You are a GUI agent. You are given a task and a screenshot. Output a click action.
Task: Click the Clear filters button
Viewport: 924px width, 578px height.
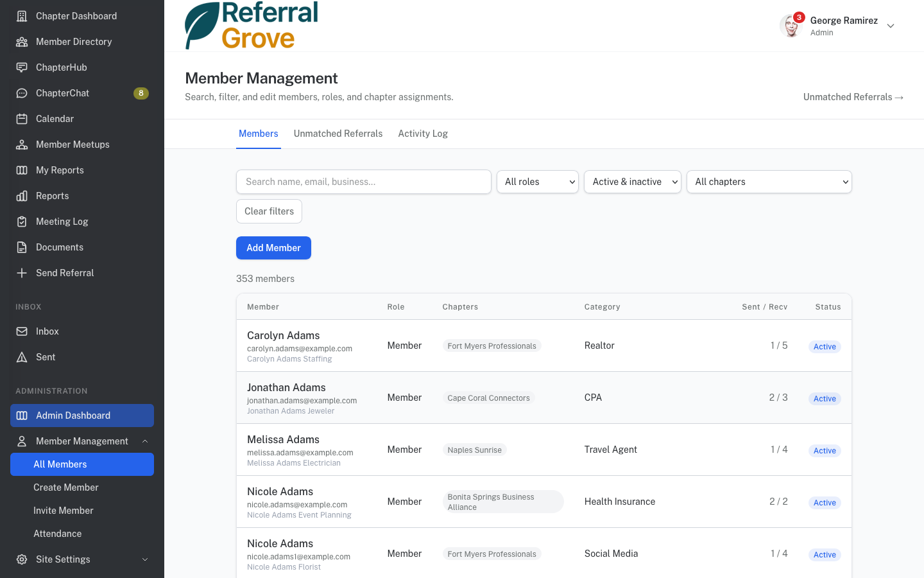click(x=269, y=211)
